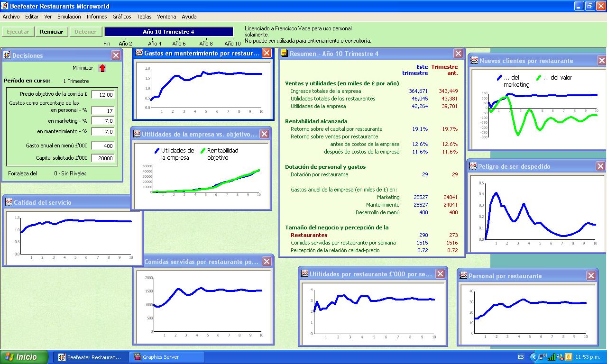The image size is (607, 364).
Task: Open the Simulación menu
Action: tap(69, 17)
